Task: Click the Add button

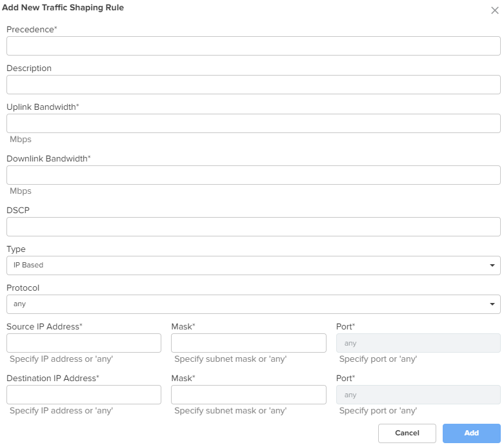Action: 472,433
